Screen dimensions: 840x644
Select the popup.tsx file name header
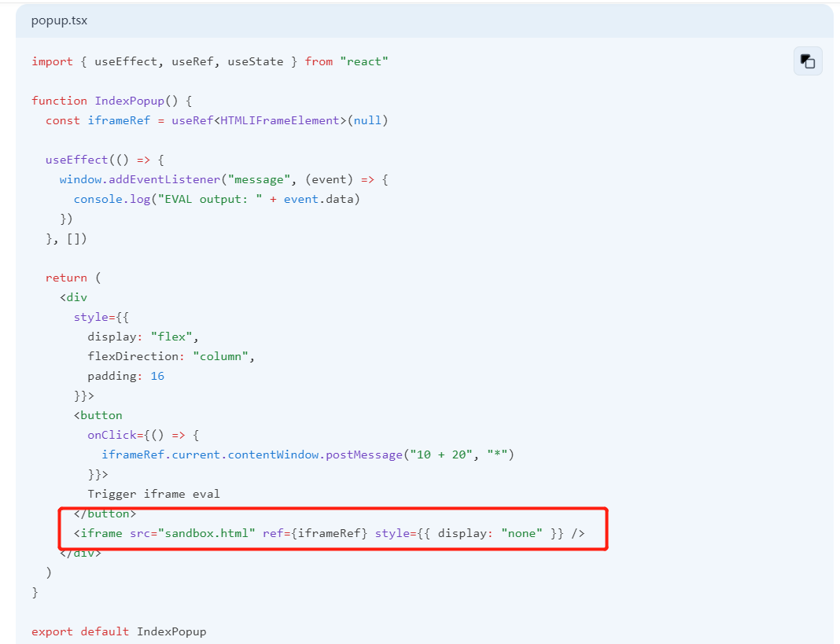point(59,20)
